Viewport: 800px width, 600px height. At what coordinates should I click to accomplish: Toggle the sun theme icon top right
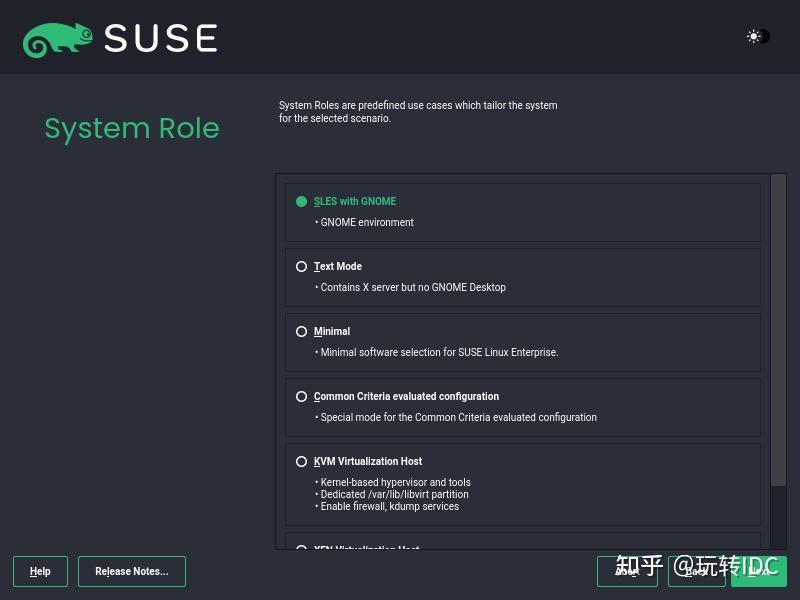[x=753, y=37]
